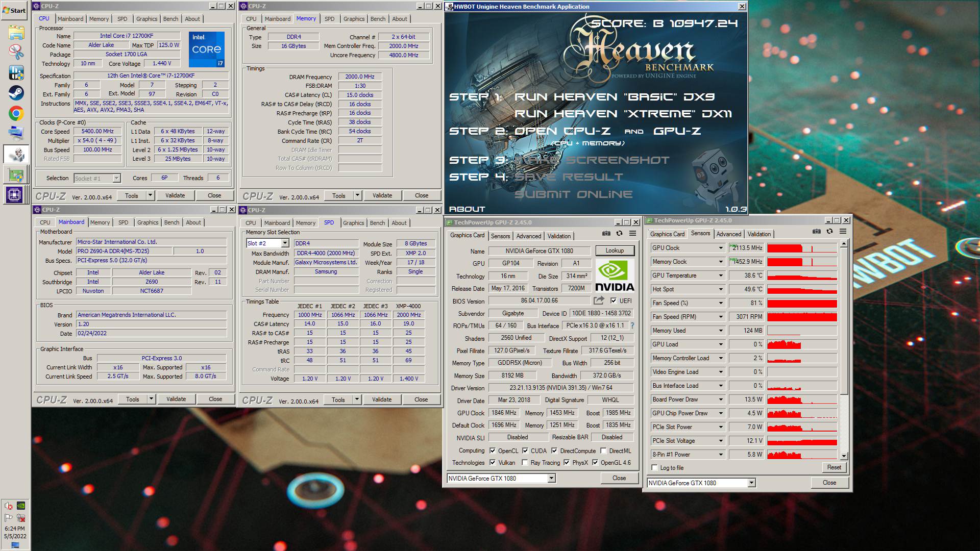The width and height of the screenshot is (980, 551).
Task: Expand the GPU Clock sensor dropdown
Action: tap(721, 248)
